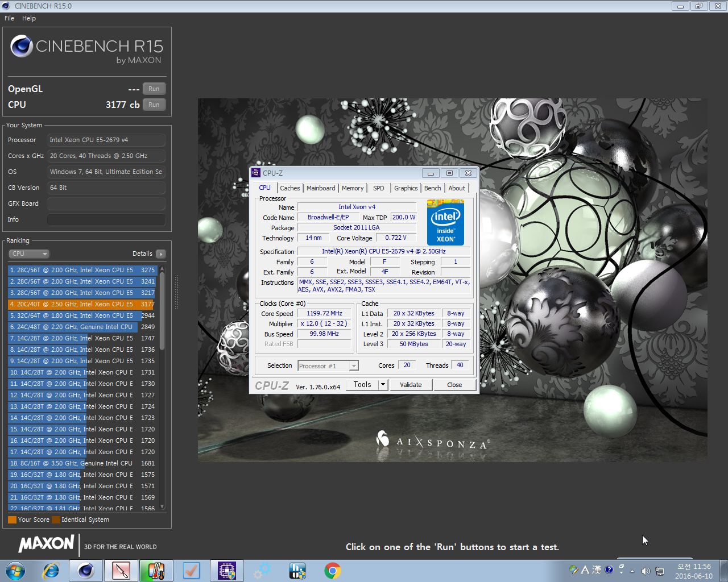The height and width of the screenshot is (582, 728).
Task: Select highlighted 20C/40T ranking entry
Action: pyautogui.click(x=82, y=304)
